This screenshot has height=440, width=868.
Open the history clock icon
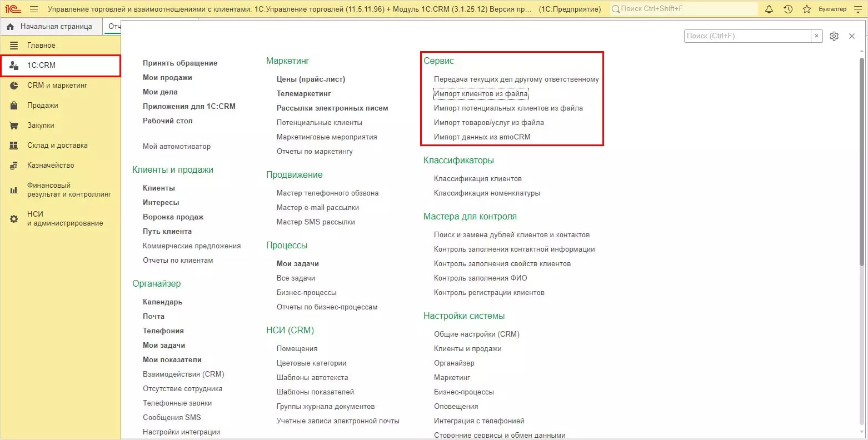tap(788, 9)
